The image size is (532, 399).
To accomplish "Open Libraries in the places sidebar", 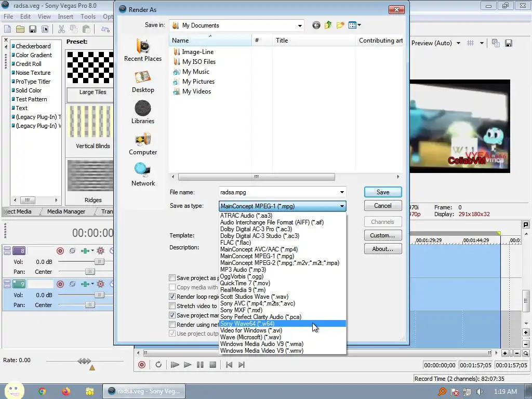I will 143,112.
